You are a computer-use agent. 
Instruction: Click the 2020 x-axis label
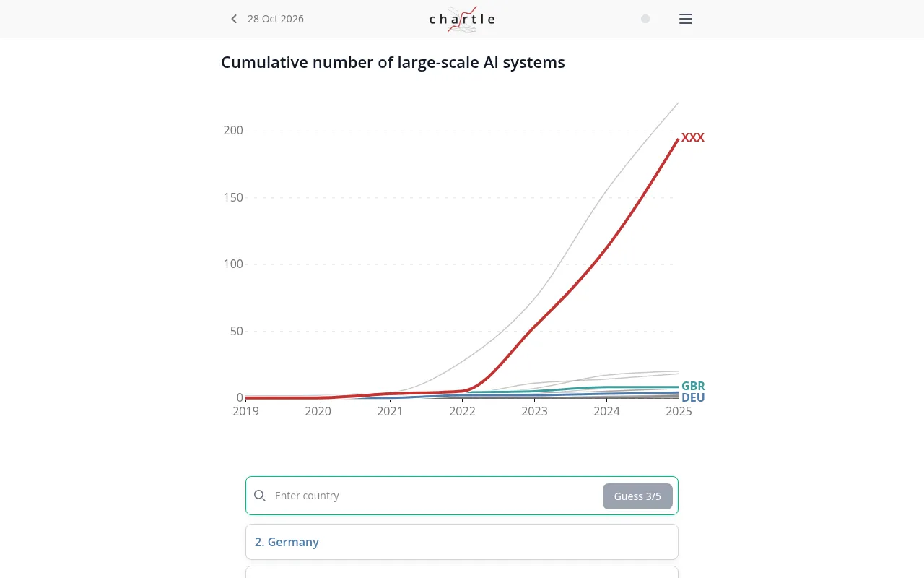click(318, 411)
